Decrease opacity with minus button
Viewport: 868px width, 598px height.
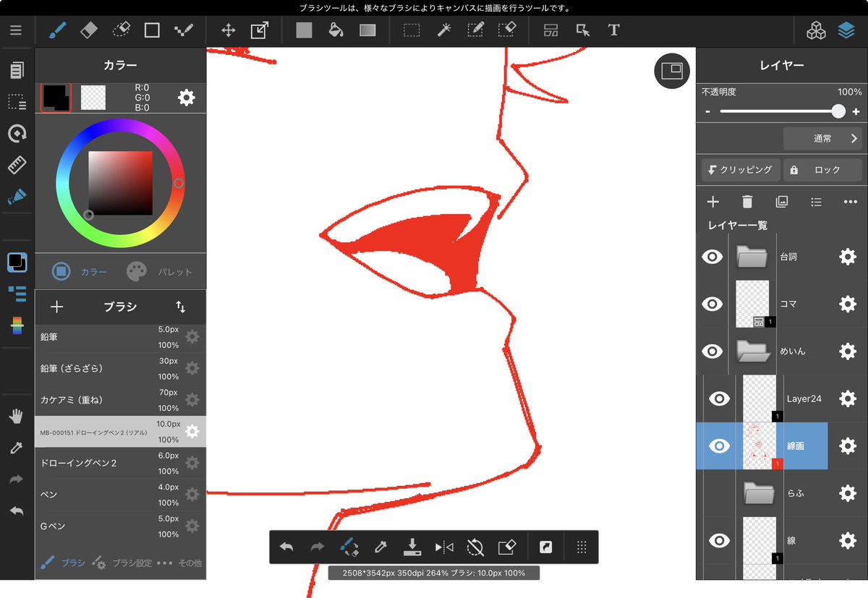click(707, 111)
